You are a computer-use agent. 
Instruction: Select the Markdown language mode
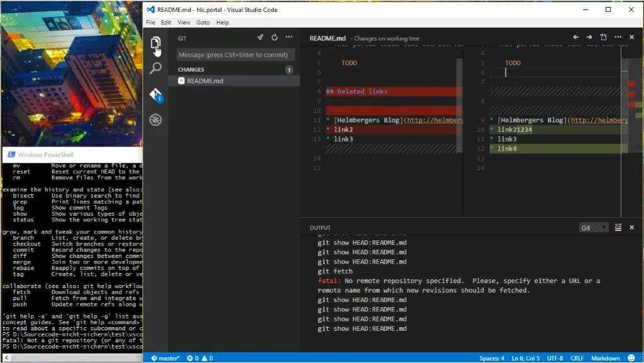(606, 358)
